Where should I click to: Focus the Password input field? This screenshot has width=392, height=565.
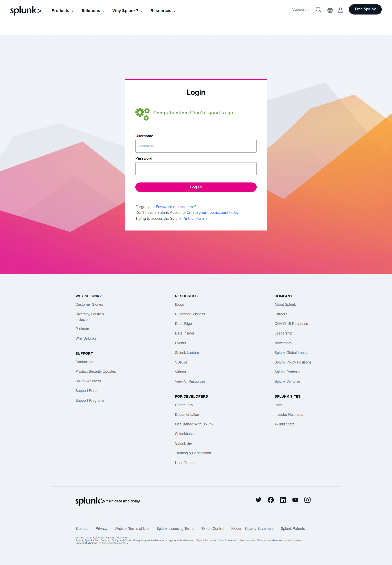click(x=196, y=169)
